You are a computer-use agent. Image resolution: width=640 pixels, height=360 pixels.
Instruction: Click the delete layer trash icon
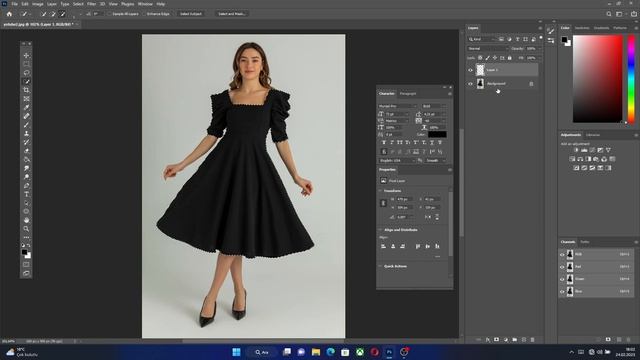click(532, 340)
